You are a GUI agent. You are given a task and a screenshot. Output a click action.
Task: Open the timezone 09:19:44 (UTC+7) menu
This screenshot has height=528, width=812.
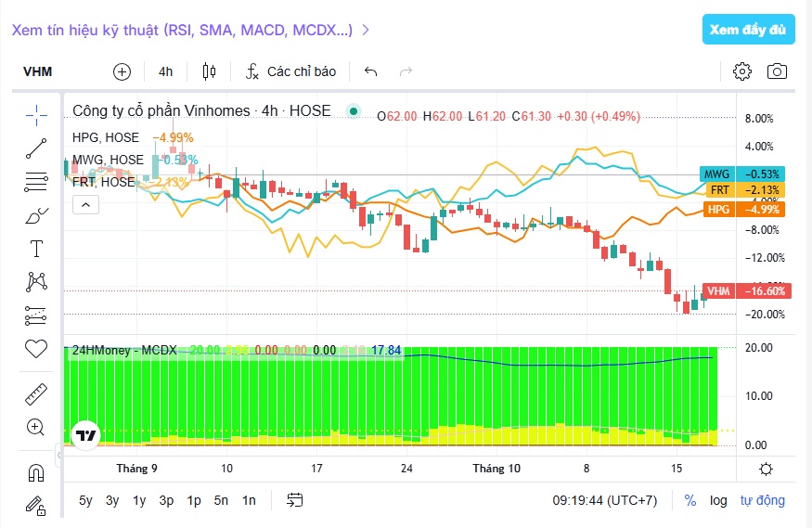[x=604, y=500]
